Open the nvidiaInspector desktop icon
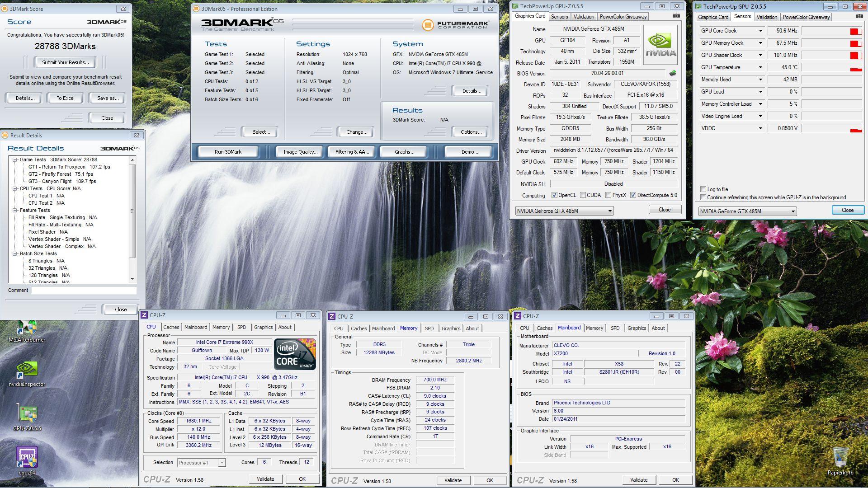 click(27, 374)
